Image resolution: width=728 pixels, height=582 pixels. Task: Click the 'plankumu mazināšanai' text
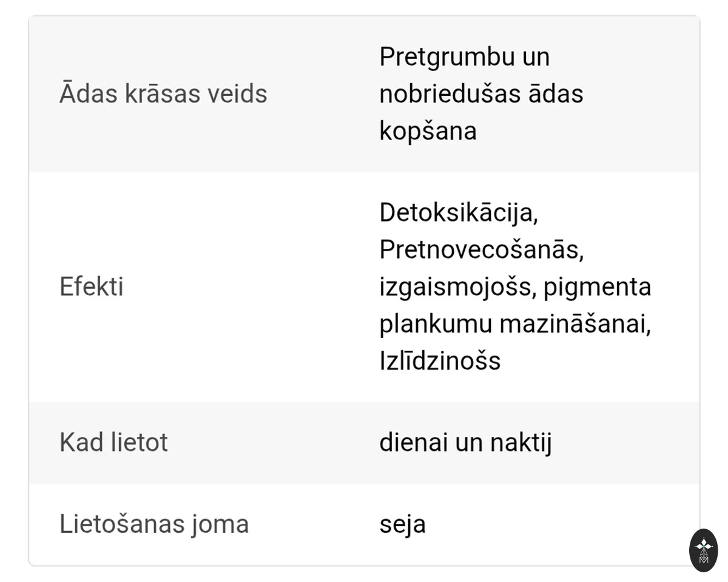(x=515, y=323)
